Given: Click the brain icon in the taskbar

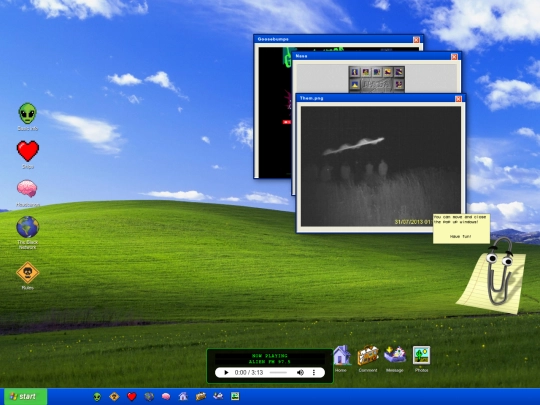Looking at the screenshot, I should coord(166,396).
